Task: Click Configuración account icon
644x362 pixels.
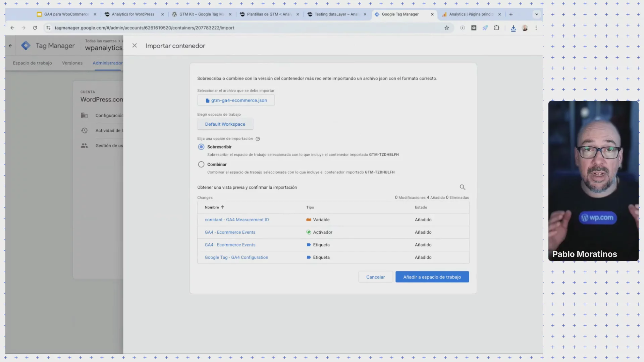Action: point(84,116)
